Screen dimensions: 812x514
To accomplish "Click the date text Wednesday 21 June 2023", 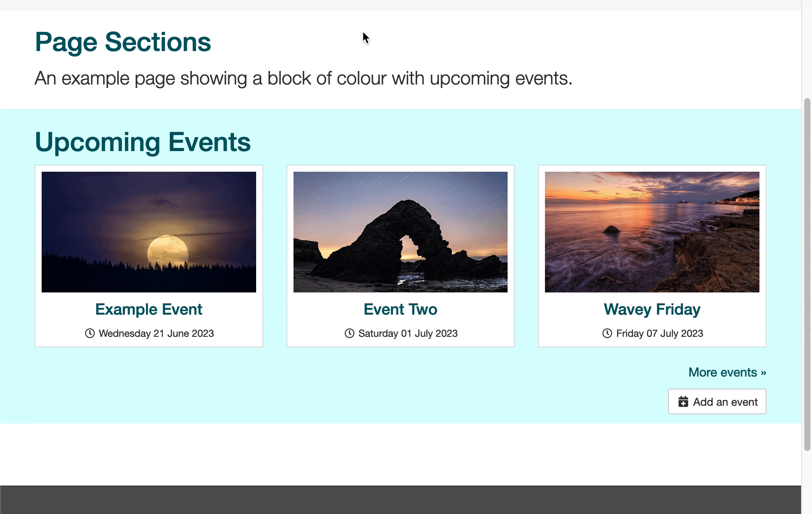I will tap(156, 333).
